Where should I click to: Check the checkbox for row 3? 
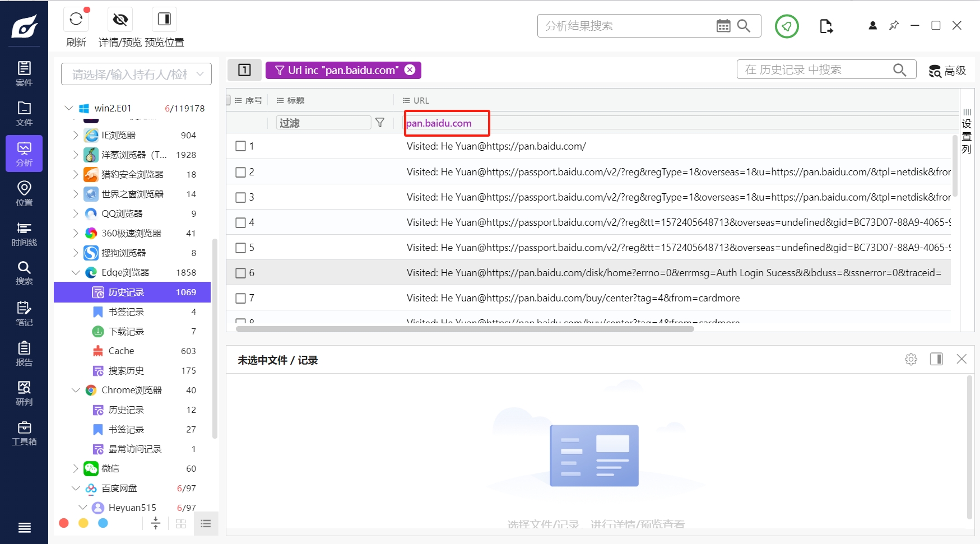pyautogui.click(x=241, y=197)
